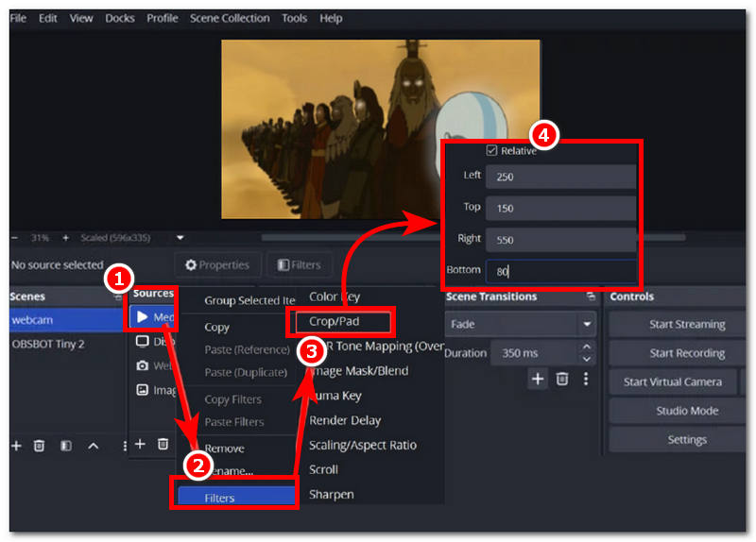Click Start Streaming button

(678, 324)
